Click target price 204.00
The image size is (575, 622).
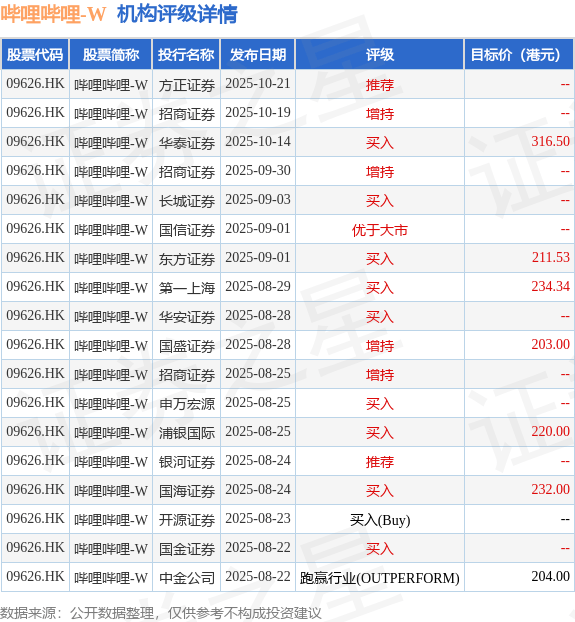click(550, 576)
